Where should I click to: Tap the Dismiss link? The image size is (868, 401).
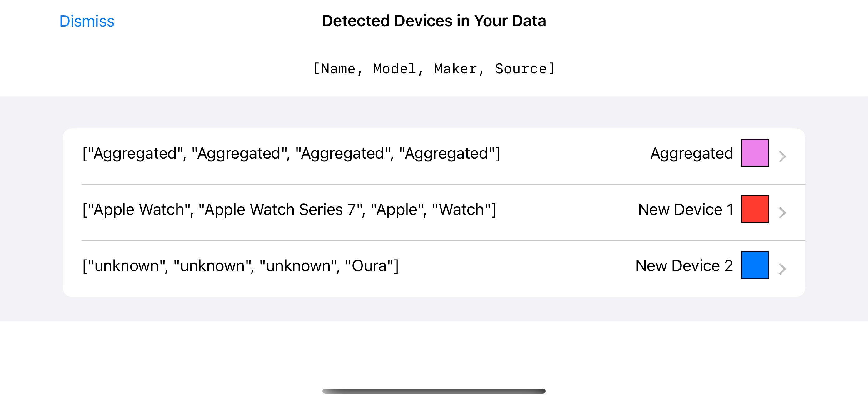tap(87, 21)
